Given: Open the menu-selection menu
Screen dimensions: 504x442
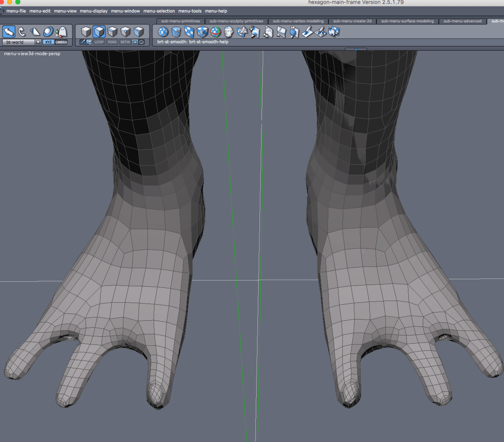Looking at the screenshot, I should coord(159,11).
